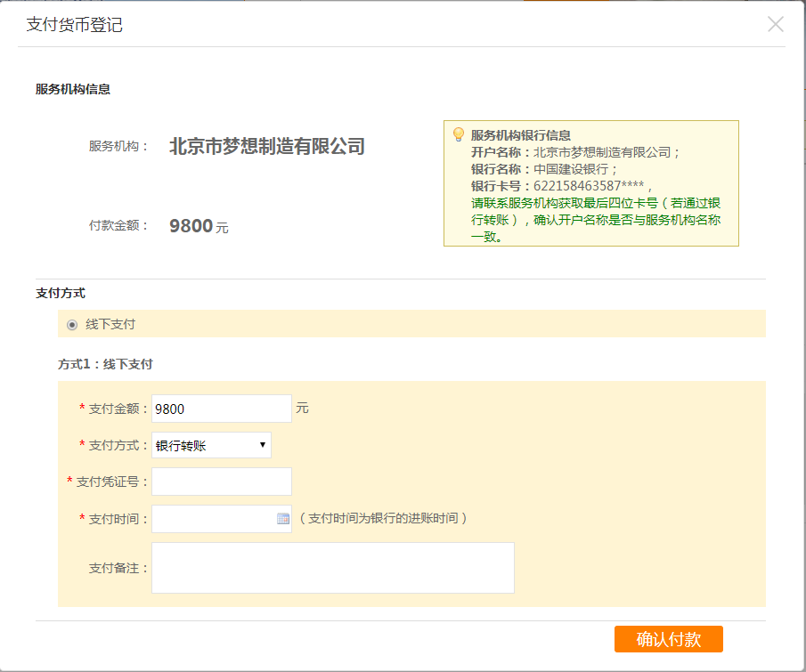Expand the 支付方式 dropdown arrow

coord(262,445)
